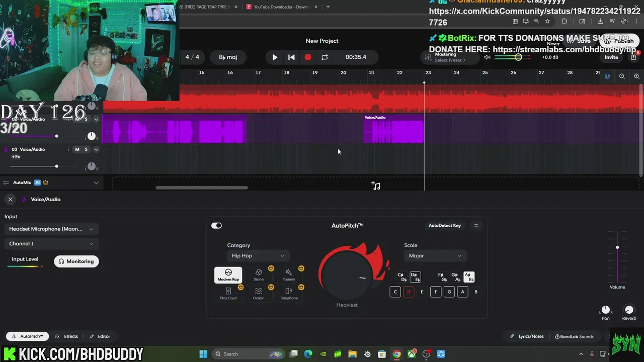Toggle the F note key

[436, 292]
